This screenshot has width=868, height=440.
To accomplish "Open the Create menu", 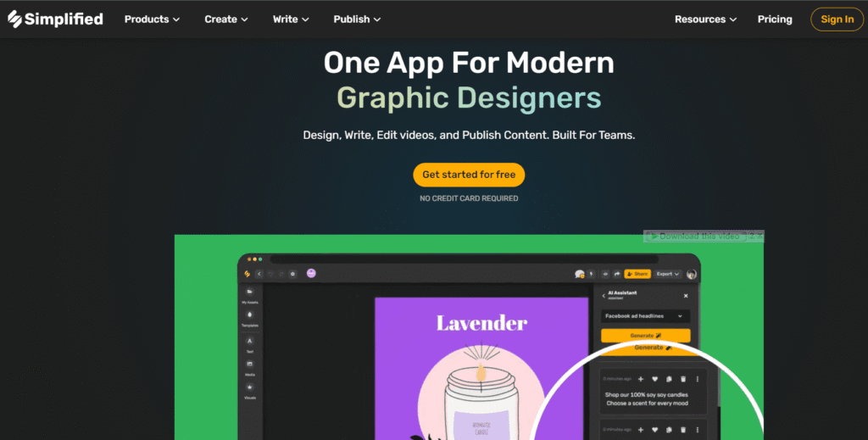I will coord(226,19).
